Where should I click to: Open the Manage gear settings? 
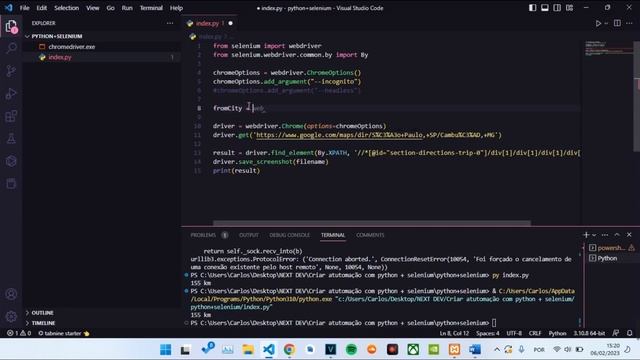11,316
